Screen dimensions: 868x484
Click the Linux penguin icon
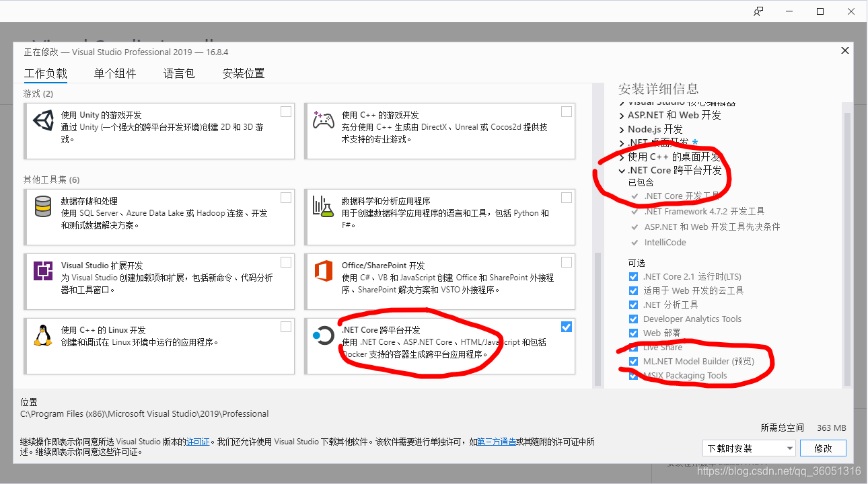pyautogui.click(x=43, y=336)
